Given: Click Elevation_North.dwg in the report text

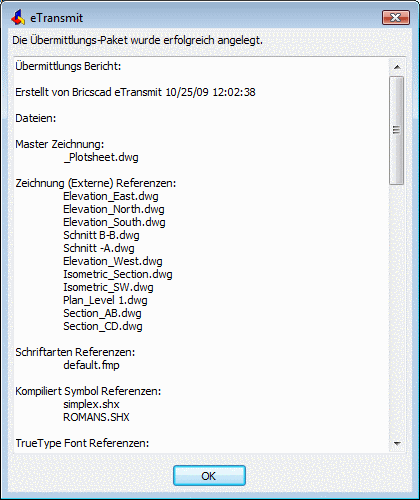Looking at the screenshot, I should coord(114,209).
